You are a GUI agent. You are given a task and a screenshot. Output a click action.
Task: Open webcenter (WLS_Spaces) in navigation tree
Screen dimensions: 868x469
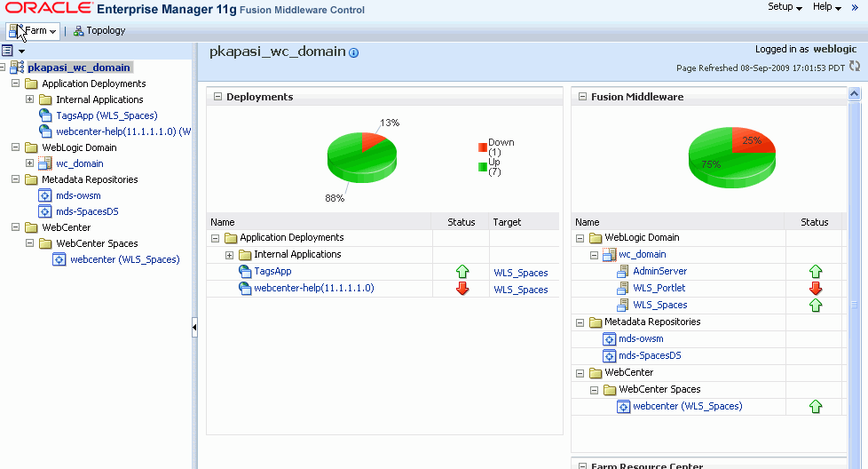tap(125, 259)
